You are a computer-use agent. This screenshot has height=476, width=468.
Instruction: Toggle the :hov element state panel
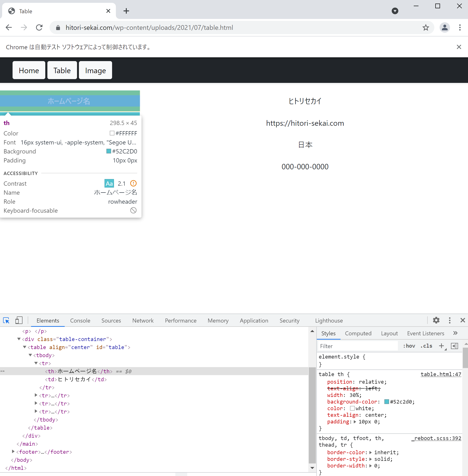[409, 346]
